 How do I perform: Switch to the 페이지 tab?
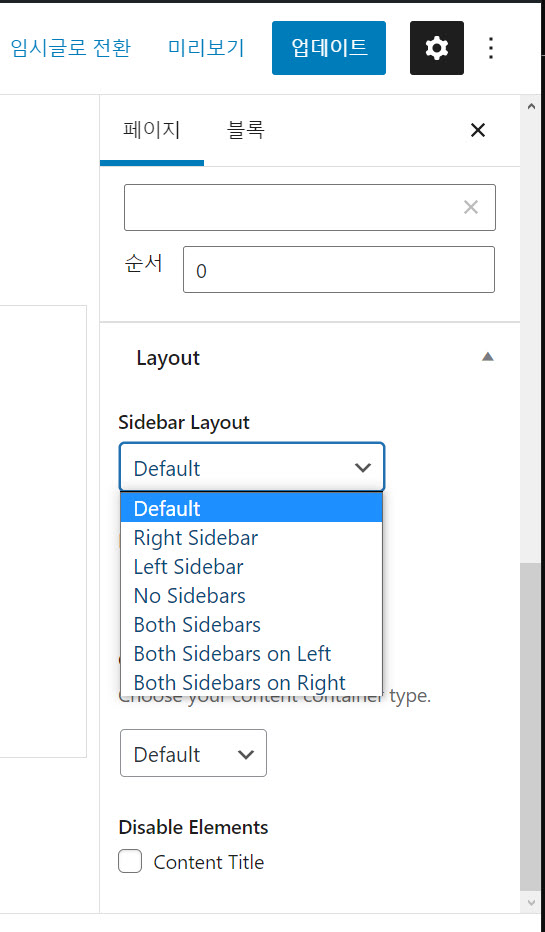click(152, 130)
